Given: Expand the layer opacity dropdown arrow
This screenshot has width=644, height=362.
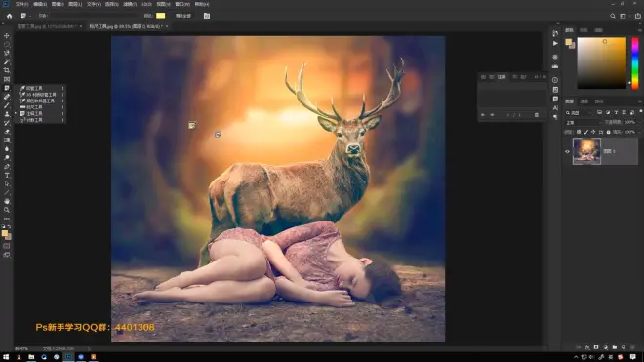Looking at the screenshot, I should (x=638, y=122).
